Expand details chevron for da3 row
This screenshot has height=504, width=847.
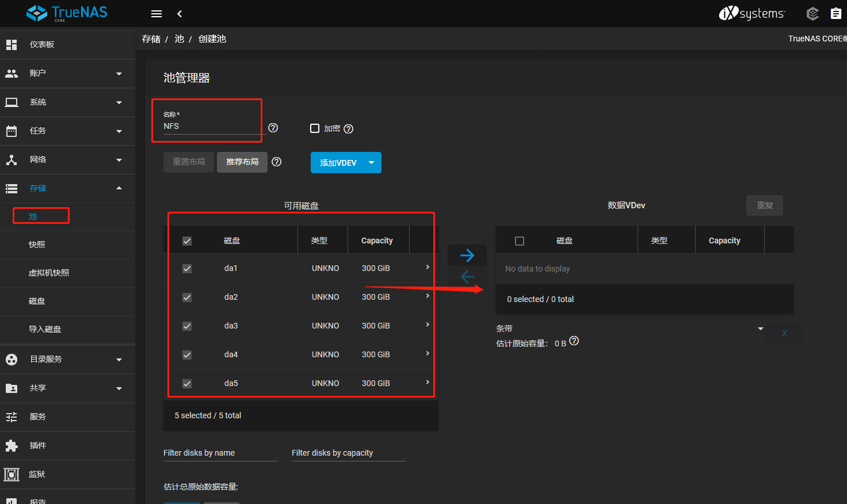[428, 324]
